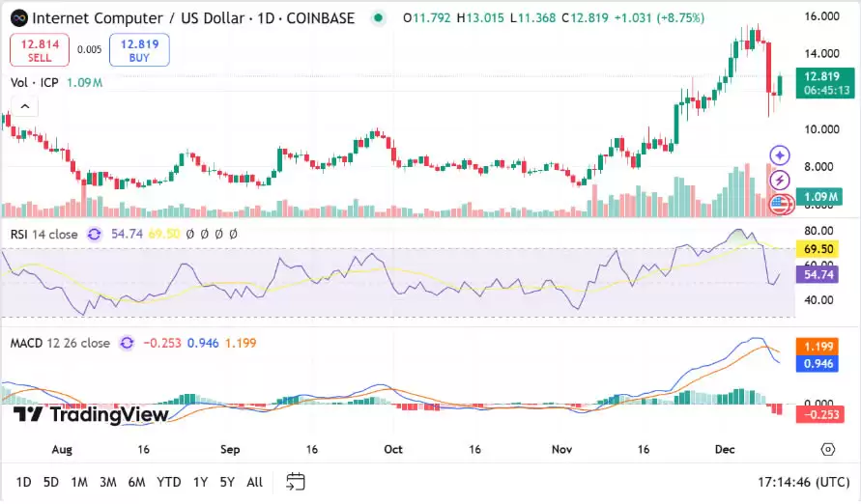Screen dimensions: 861x504
Task: Click the purple lightning bolt event icon
Action: point(781,180)
